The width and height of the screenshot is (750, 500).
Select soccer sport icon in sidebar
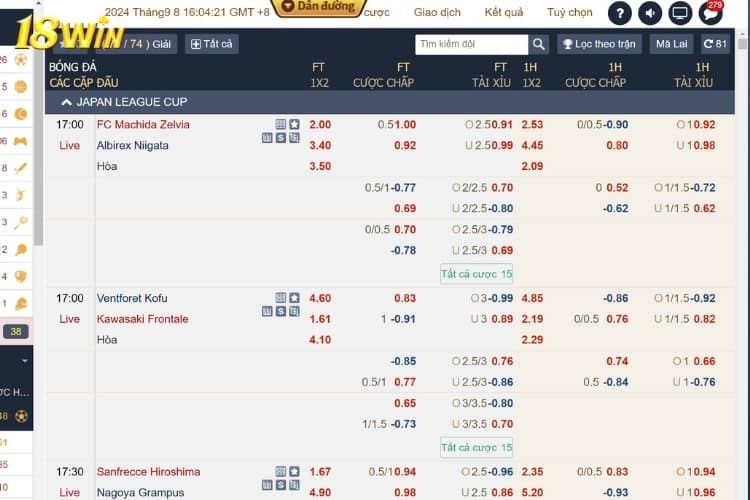coord(21,60)
